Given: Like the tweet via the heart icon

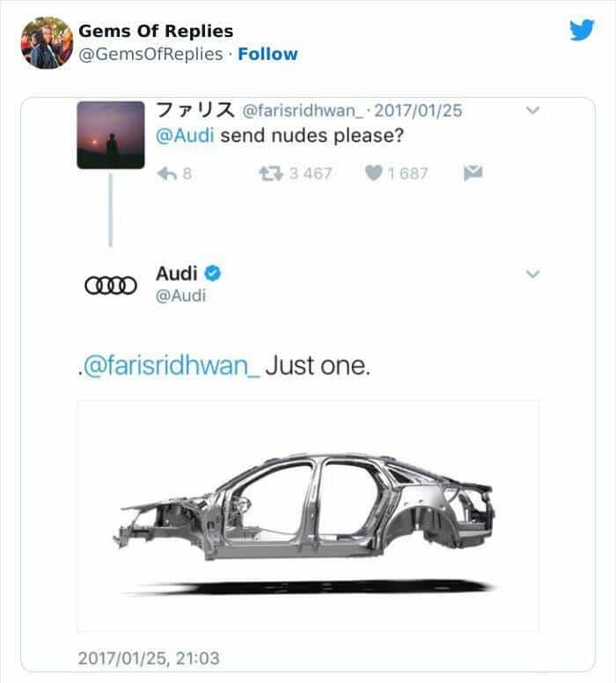Looking at the screenshot, I should (x=372, y=173).
